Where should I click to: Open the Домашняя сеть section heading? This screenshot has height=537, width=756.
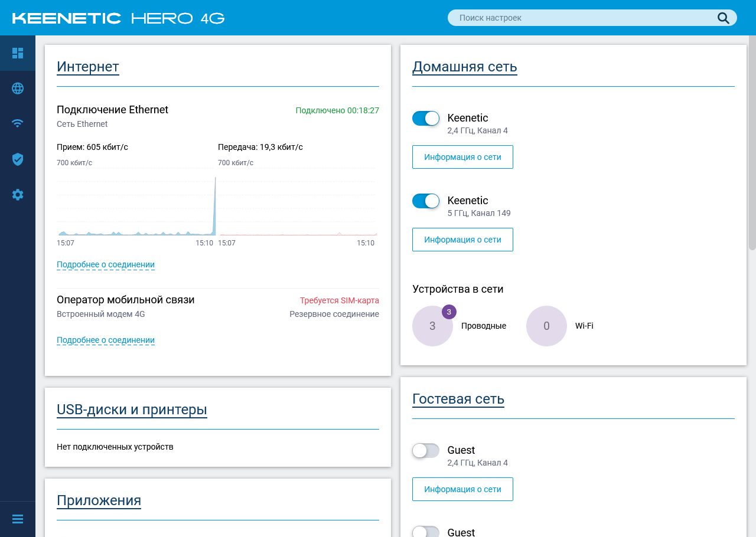(464, 67)
